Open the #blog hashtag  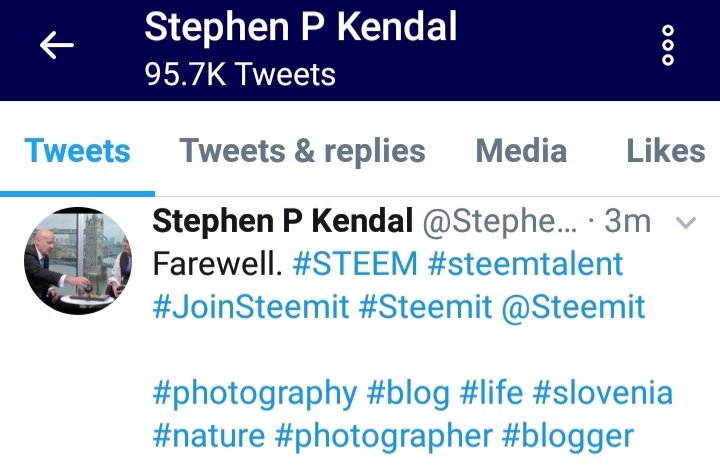pyautogui.click(x=408, y=394)
